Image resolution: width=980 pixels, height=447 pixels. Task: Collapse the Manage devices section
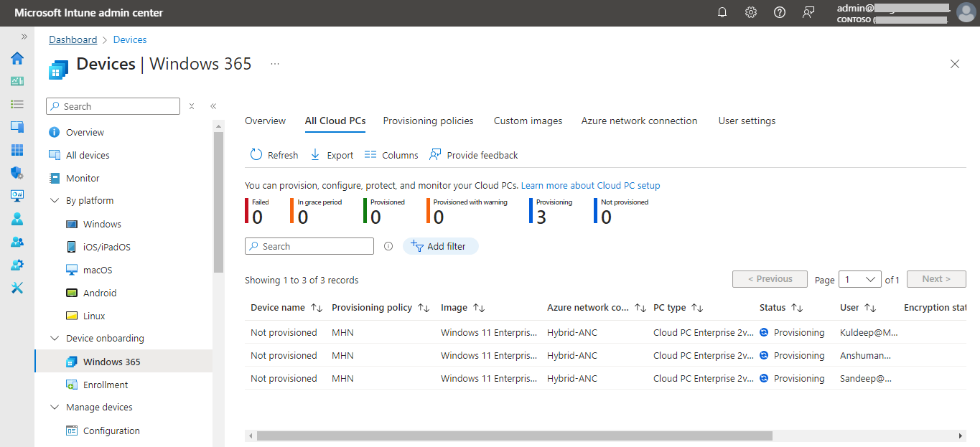coord(55,408)
